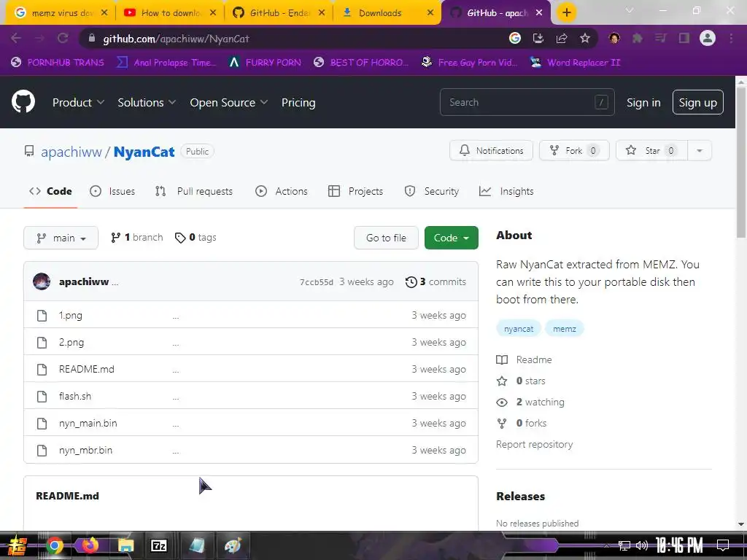Bookmark page with the star icon

coord(585,39)
